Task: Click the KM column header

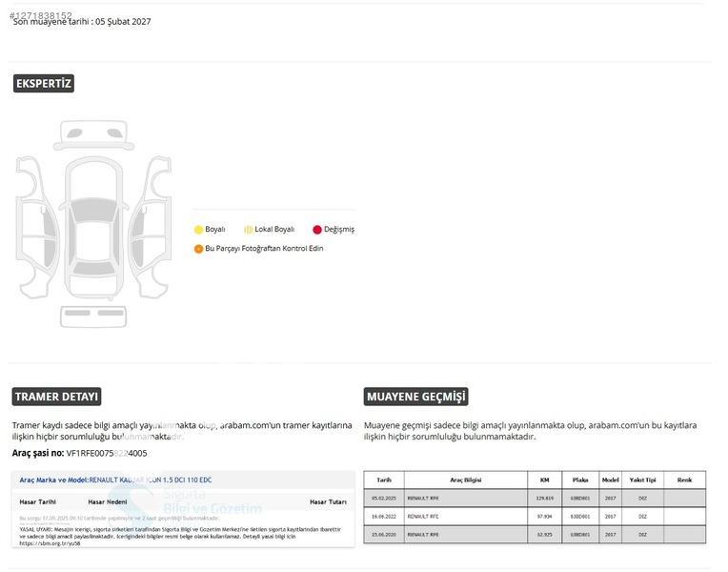Action: click(544, 480)
